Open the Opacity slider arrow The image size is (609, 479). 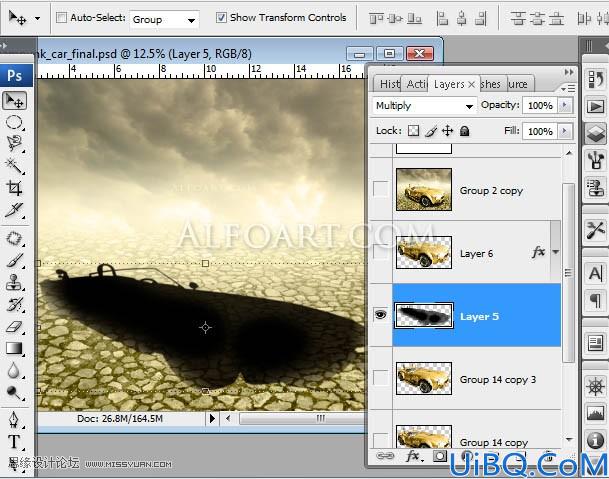(564, 105)
